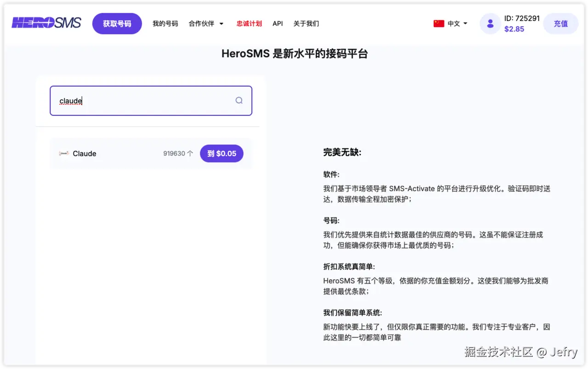Click the 充值 top-up button
The image size is (588, 369).
click(560, 23)
